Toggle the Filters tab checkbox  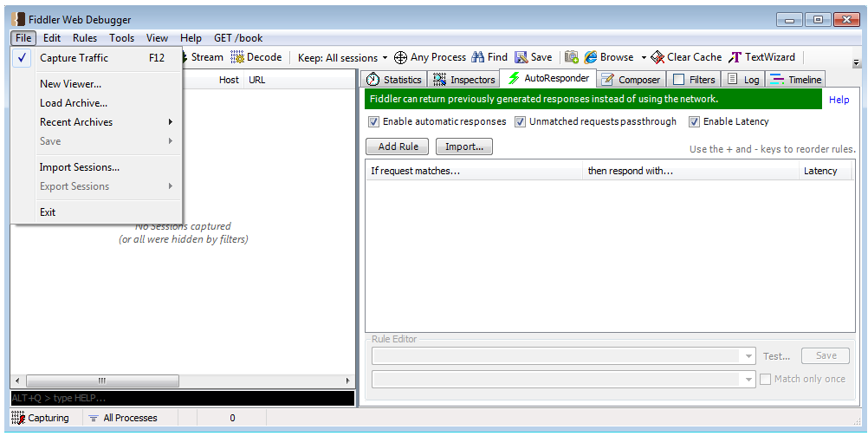click(678, 79)
